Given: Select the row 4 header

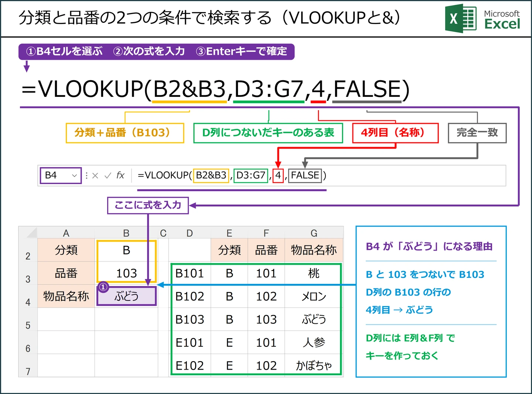Looking at the screenshot, I should pyautogui.click(x=28, y=296).
